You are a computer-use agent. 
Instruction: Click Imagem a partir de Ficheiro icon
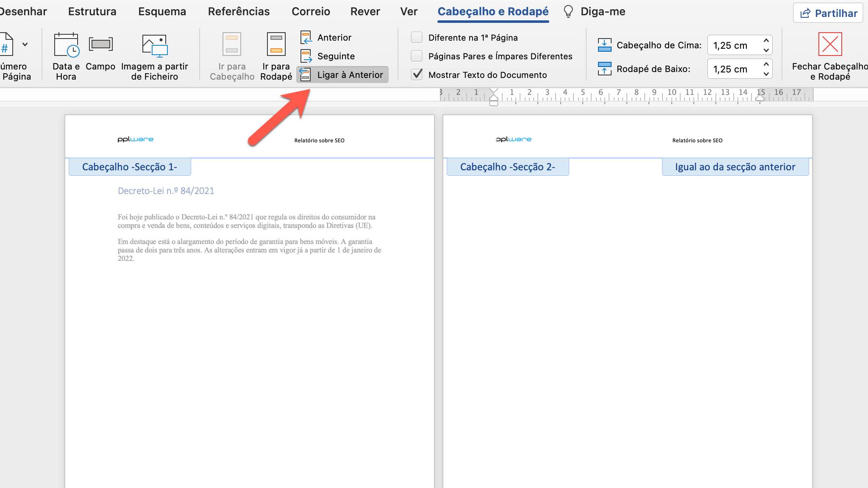(154, 46)
